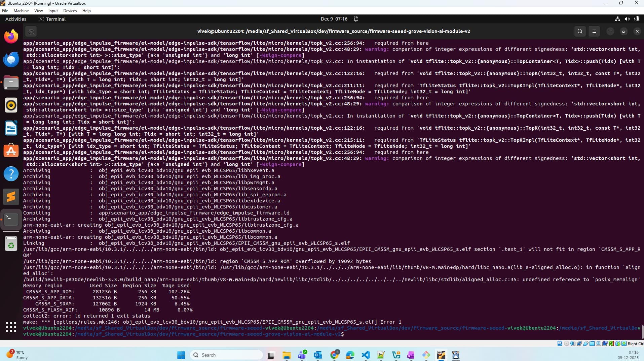Image resolution: width=644 pixels, height=361 pixels.
Task: Expand the GNOME system status menu
Action: (x=627, y=19)
